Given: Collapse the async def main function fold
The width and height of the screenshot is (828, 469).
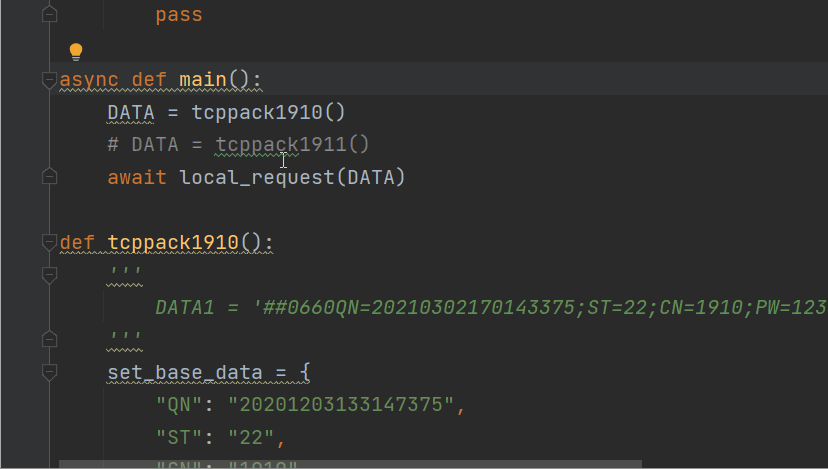Looking at the screenshot, I should [49, 80].
